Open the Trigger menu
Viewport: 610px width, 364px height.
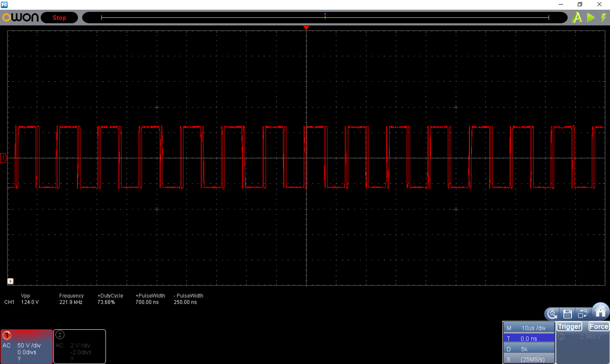tap(569, 326)
